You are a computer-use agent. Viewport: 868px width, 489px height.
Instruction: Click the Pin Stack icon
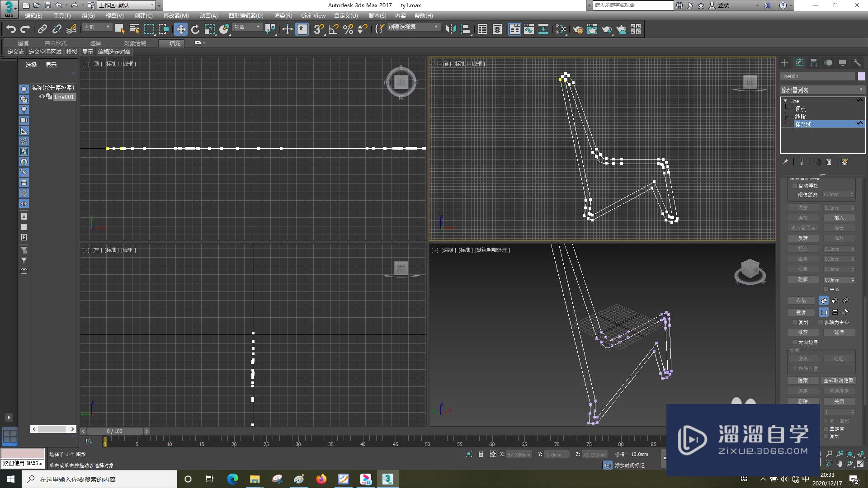[x=786, y=162]
